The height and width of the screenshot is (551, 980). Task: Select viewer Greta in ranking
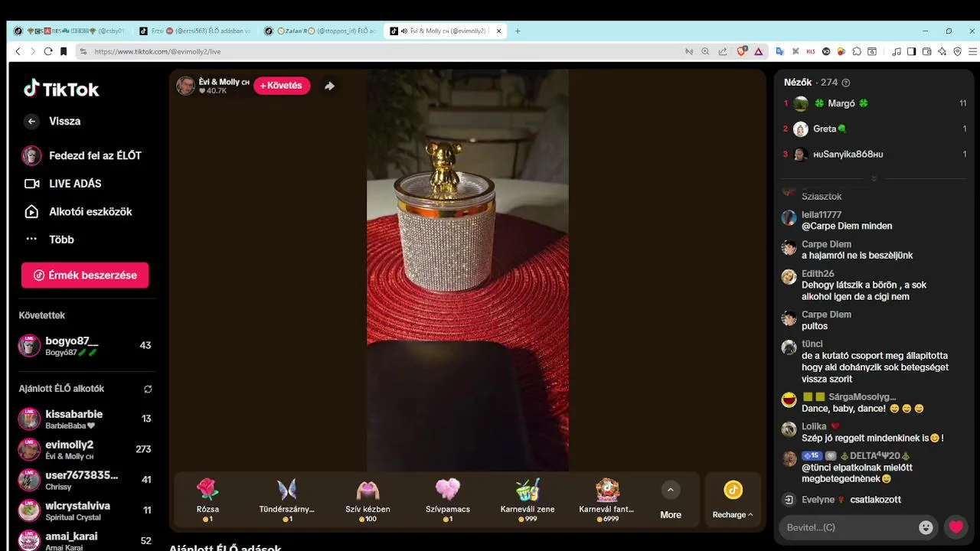point(874,129)
